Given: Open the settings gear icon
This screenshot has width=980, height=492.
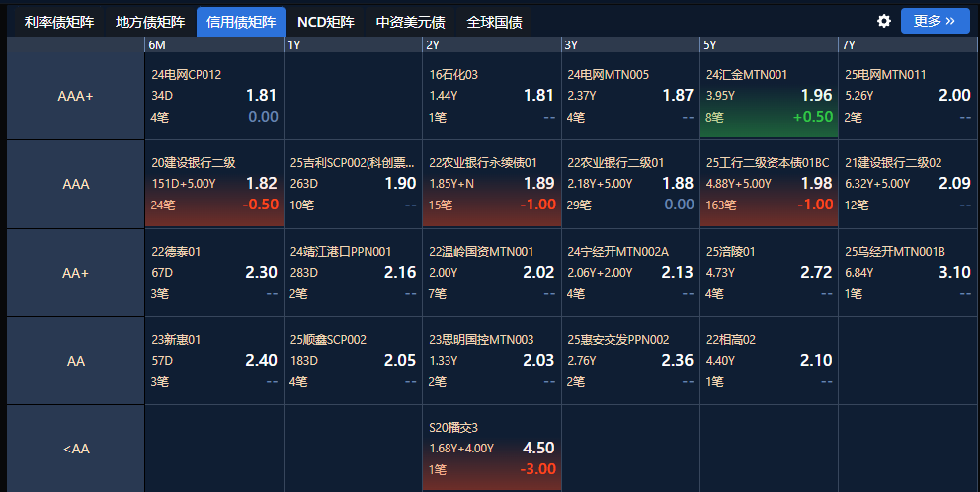Looking at the screenshot, I should pyautogui.click(x=884, y=21).
